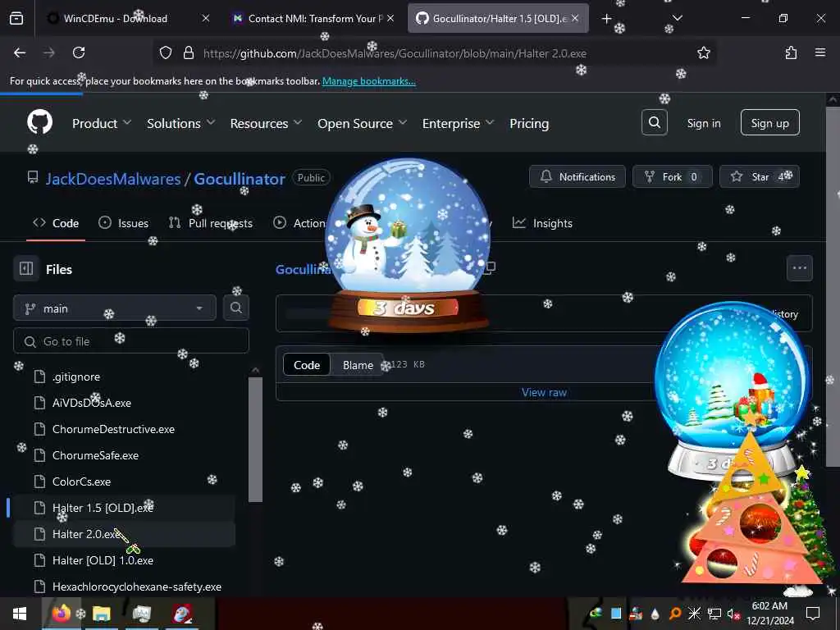Open File Explorer from the taskbar
The width and height of the screenshot is (840, 630).
click(x=101, y=614)
